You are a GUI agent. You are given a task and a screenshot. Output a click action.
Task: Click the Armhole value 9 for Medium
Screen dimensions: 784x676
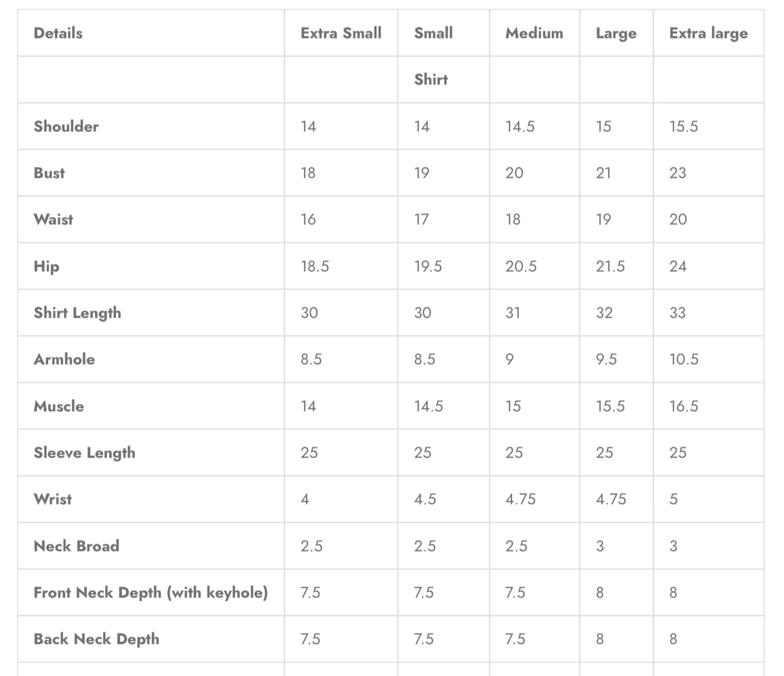point(509,359)
